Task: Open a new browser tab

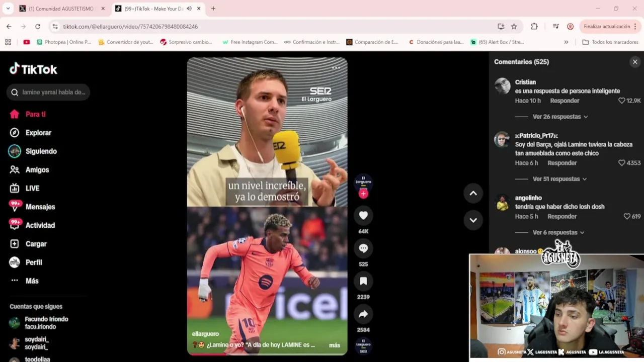Action: (213, 9)
